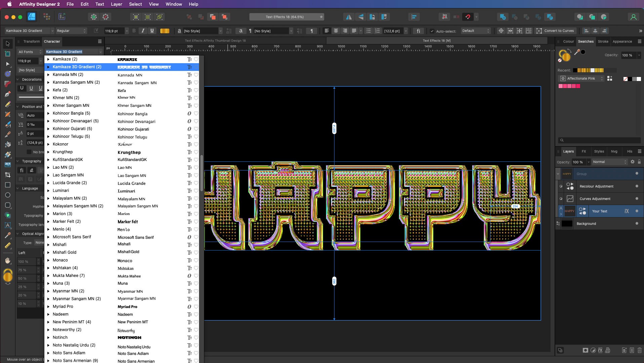Image resolution: width=644 pixels, height=363 pixels.
Task: Select the View hand tool
Action: (8, 261)
